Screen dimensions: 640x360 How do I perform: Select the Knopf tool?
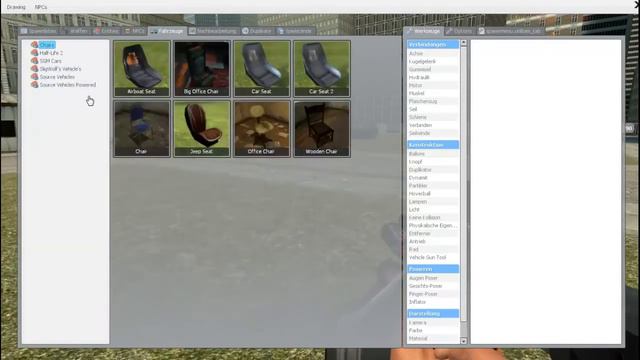pyautogui.click(x=433, y=162)
